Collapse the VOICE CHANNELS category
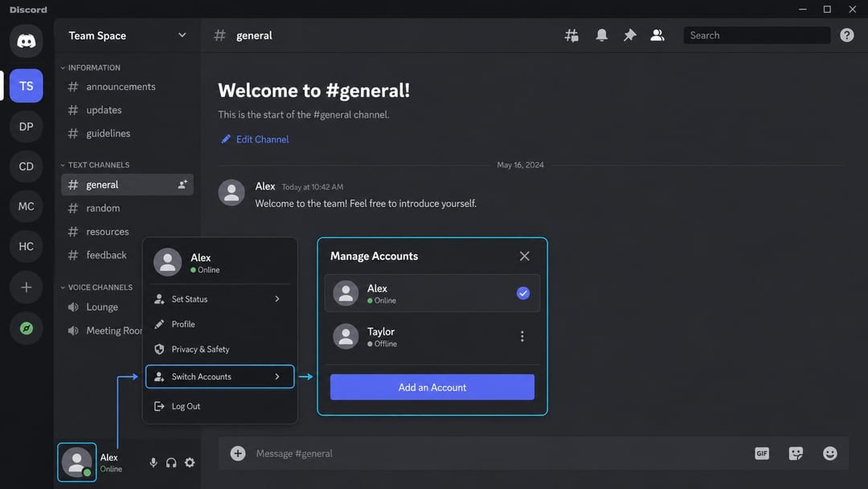868x489 pixels. [x=96, y=287]
